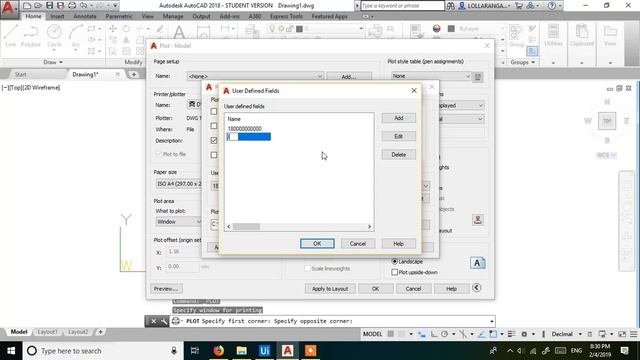Open the Paper size ISO A4 dropdown
The width and height of the screenshot is (640, 360).
(179, 184)
